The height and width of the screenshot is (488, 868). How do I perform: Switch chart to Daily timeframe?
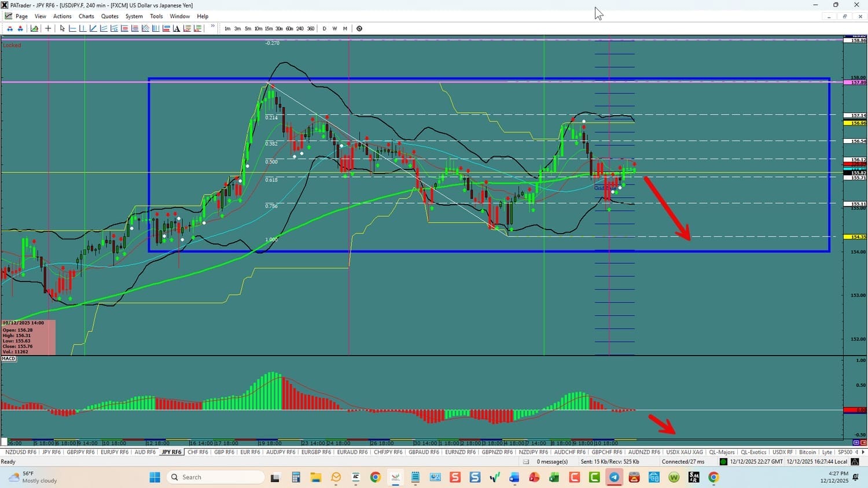(x=324, y=28)
